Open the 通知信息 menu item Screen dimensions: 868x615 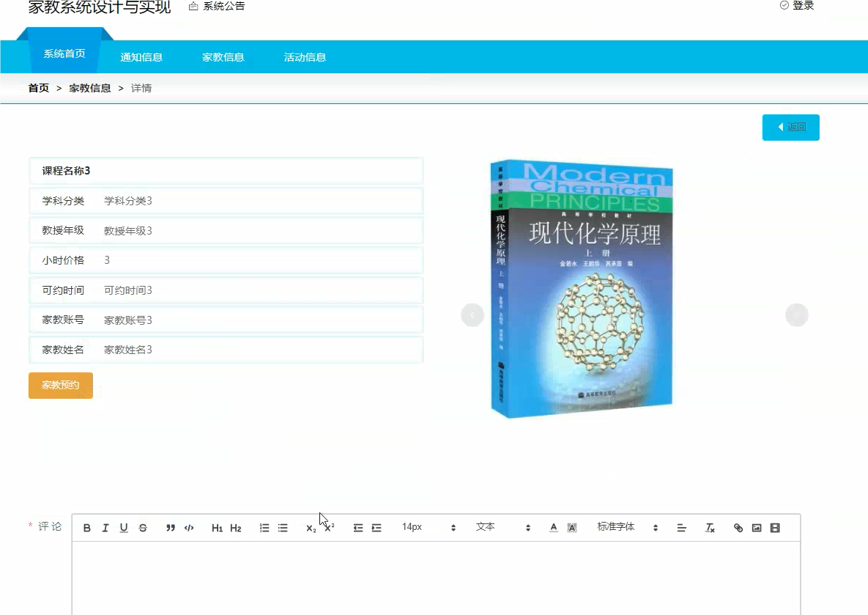click(x=141, y=57)
